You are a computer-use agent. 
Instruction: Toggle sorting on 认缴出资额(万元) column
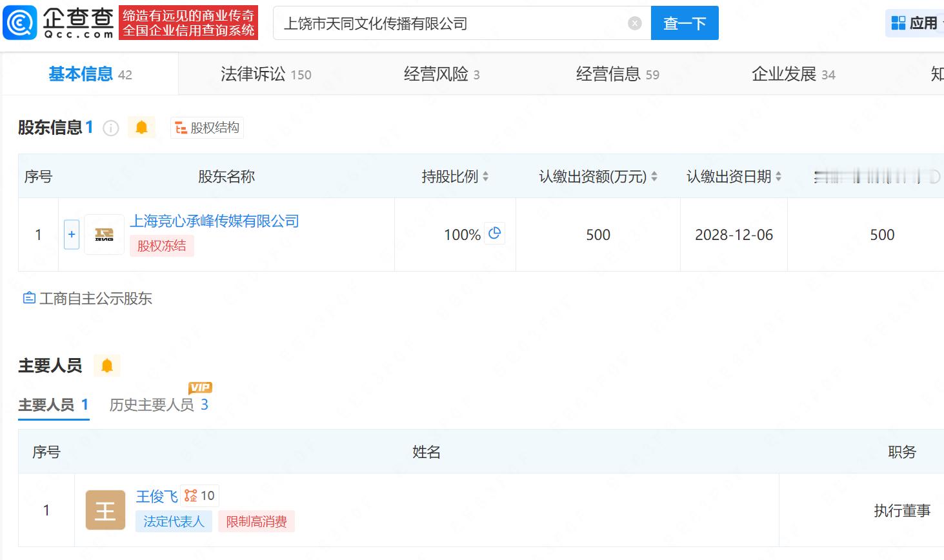[655, 176]
